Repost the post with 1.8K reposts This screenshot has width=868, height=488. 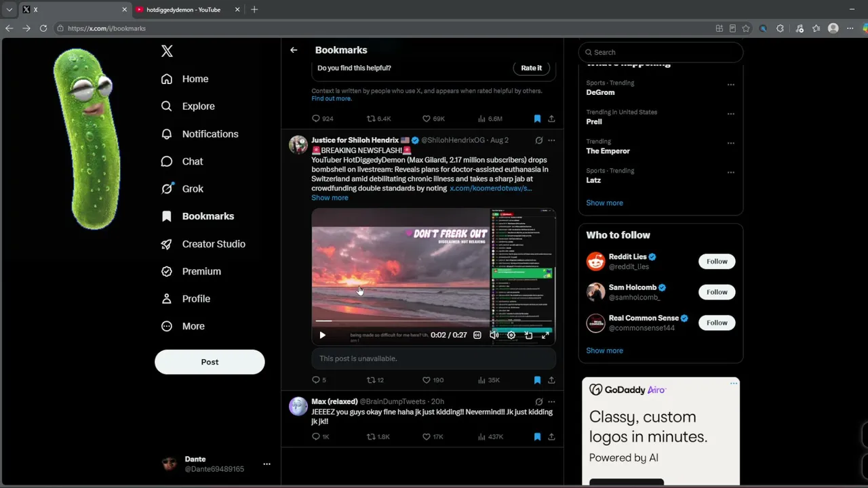coord(378,437)
